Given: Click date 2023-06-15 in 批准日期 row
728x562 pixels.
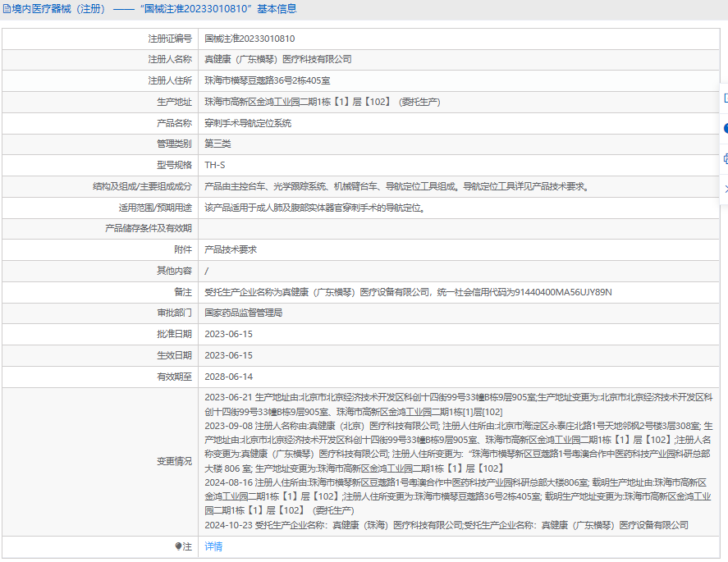Looking at the screenshot, I should tap(228, 334).
